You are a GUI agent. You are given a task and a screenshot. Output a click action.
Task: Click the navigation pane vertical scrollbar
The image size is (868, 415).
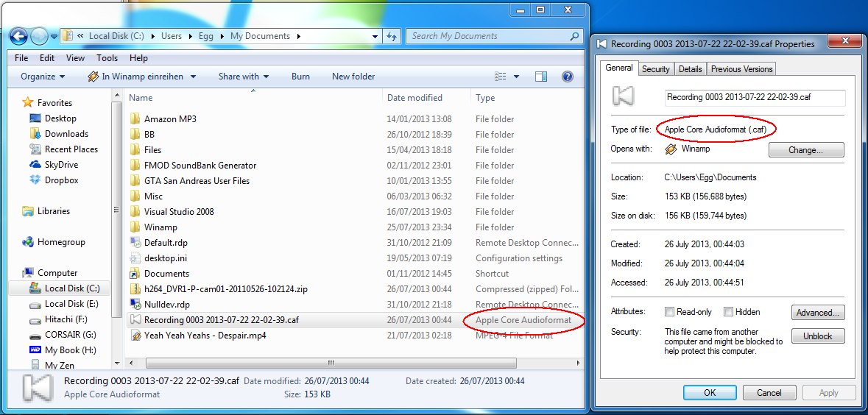pyautogui.click(x=116, y=209)
